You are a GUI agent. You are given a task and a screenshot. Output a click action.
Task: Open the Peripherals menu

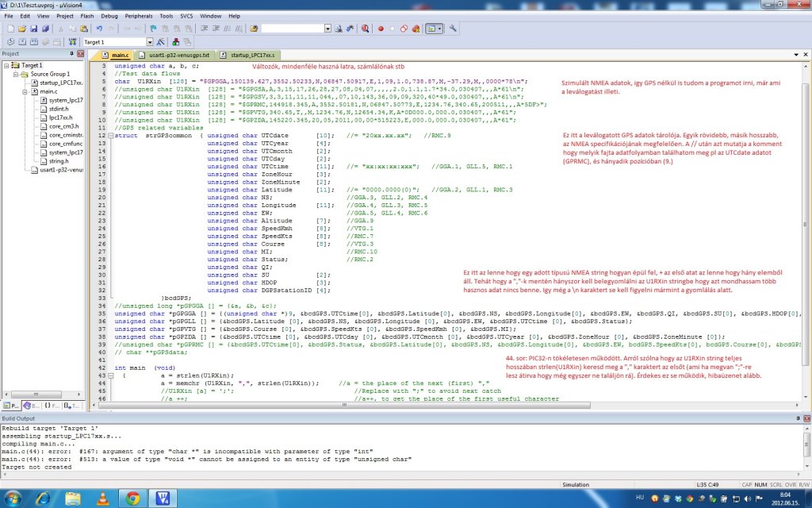coord(139,16)
